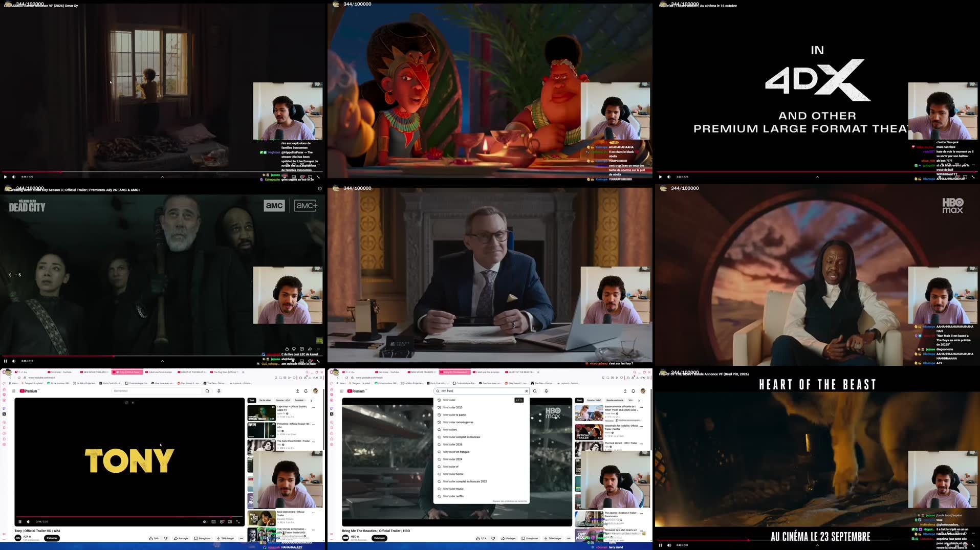This screenshot has height=550, width=980.
Task: Open Cape Fear Official Trailer thumbnail
Action: click(x=262, y=412)
